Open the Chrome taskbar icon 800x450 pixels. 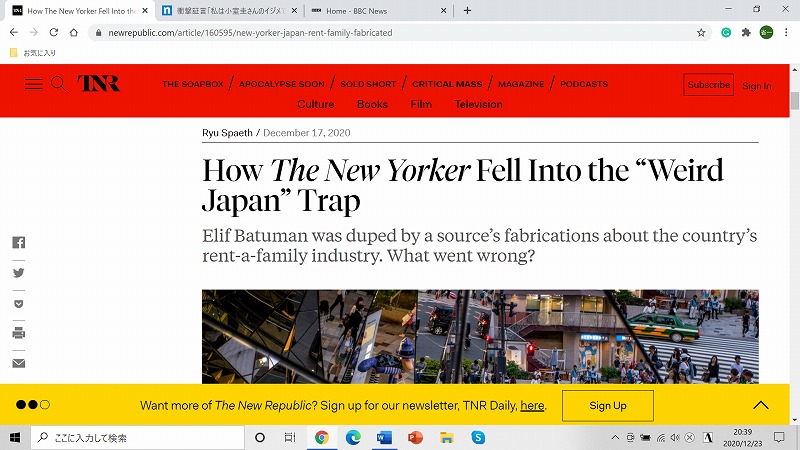(x=321, y=437)
